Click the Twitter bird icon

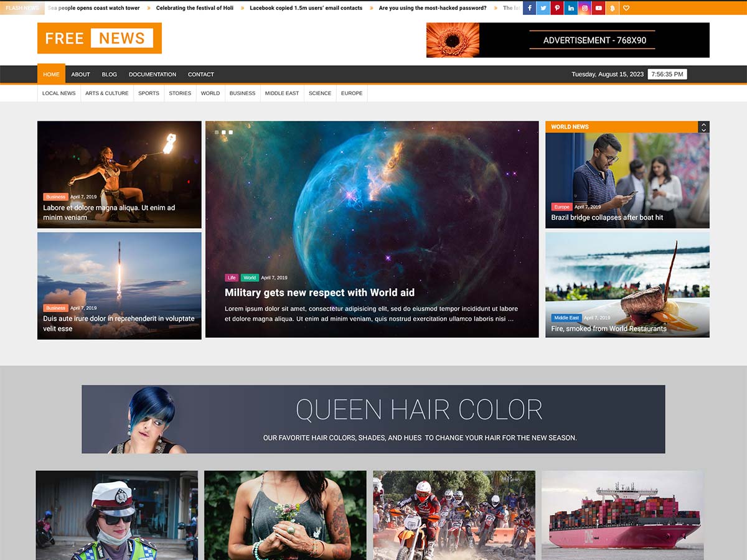pyautogui.click(x=543, y=8)
